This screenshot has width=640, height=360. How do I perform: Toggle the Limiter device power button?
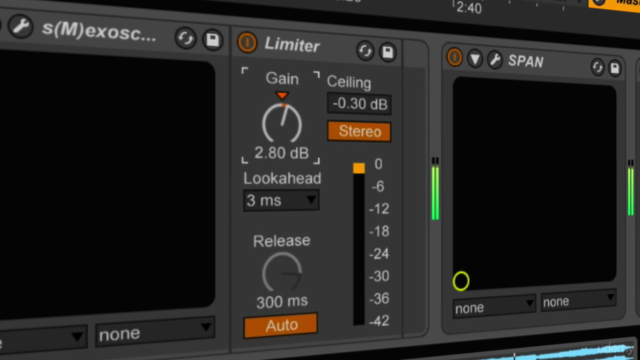pos(247,42)
